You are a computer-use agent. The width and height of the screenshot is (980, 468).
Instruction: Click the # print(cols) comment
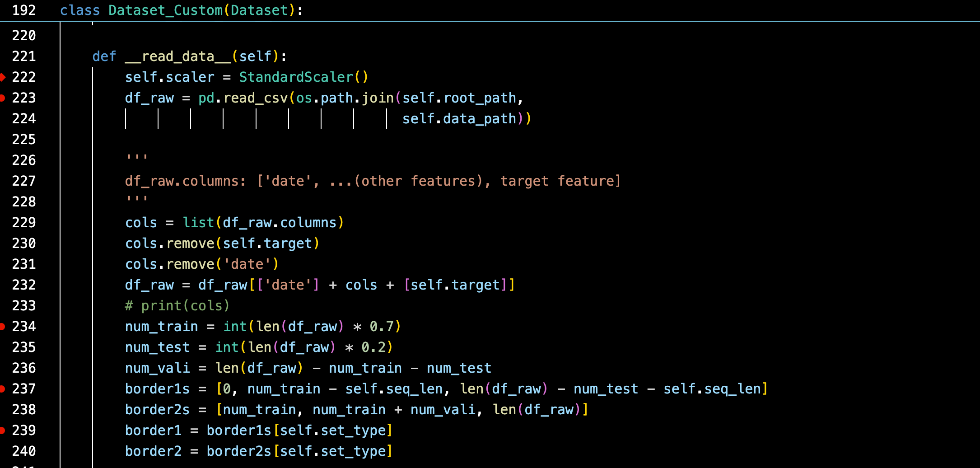(177, 306)
